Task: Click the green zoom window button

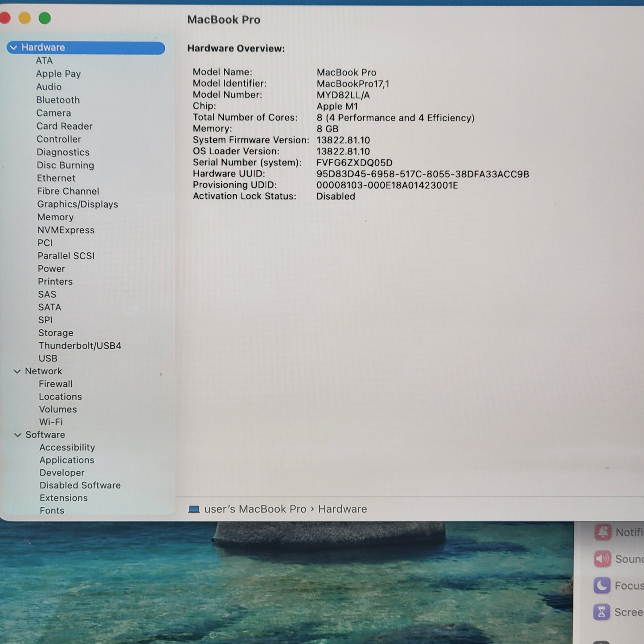Action: 45,18
